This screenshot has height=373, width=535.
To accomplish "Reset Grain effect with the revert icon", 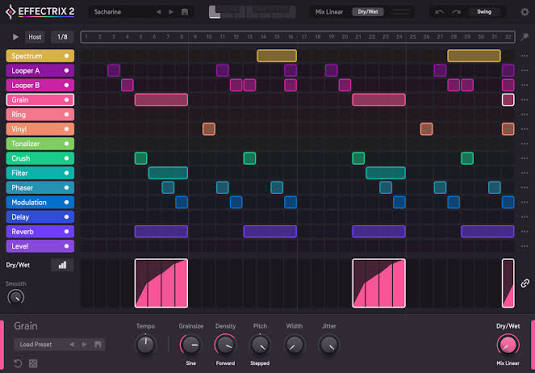I will click(x=18, y=363).
